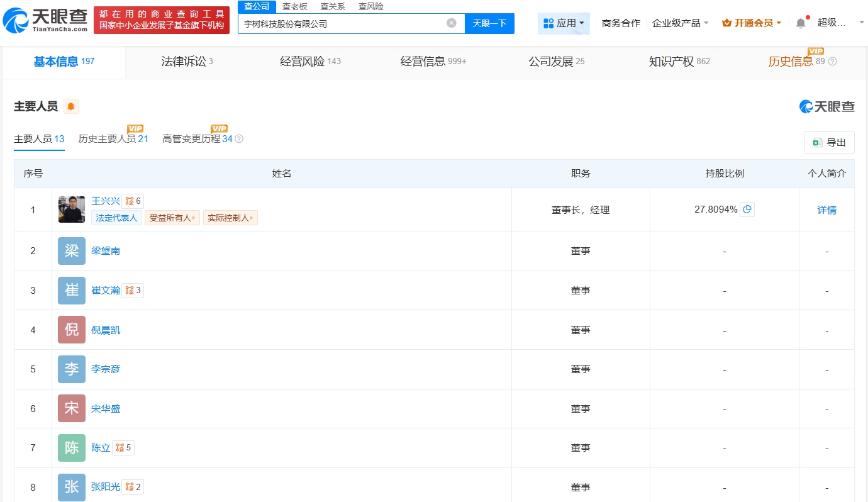The image size is (868, 502).
Task: Click the relation badge next to 王兴兴
Action: pyautogui.click(x=133, y=201)
